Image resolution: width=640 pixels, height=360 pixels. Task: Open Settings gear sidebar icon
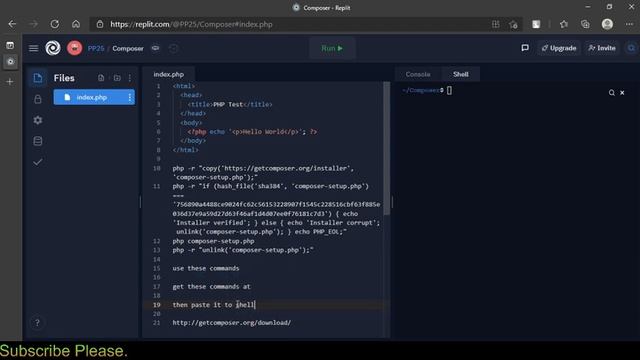38,120
